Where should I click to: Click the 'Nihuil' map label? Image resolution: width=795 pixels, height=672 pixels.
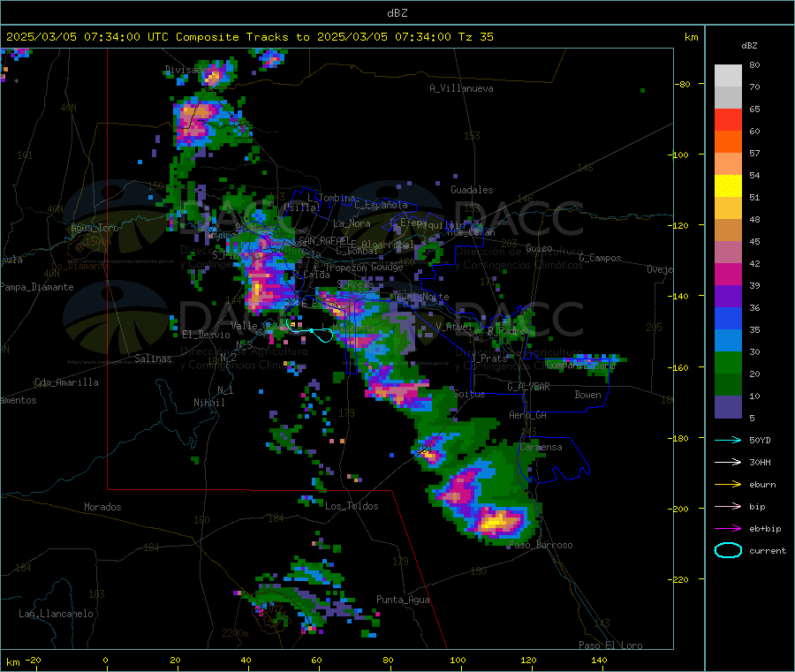coord(208,403)
